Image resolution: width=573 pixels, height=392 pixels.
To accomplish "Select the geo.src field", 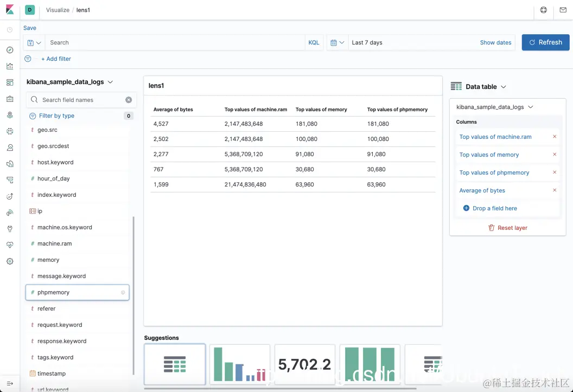I will (x=78, y=130).
